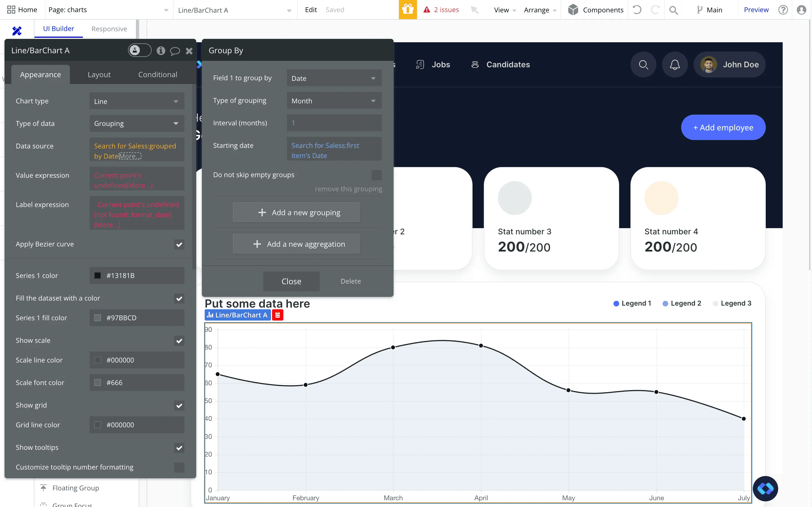The width and height of the screenshot is (812, 507).
Task: Open the help question mark icon
Action: coord(783,10)
